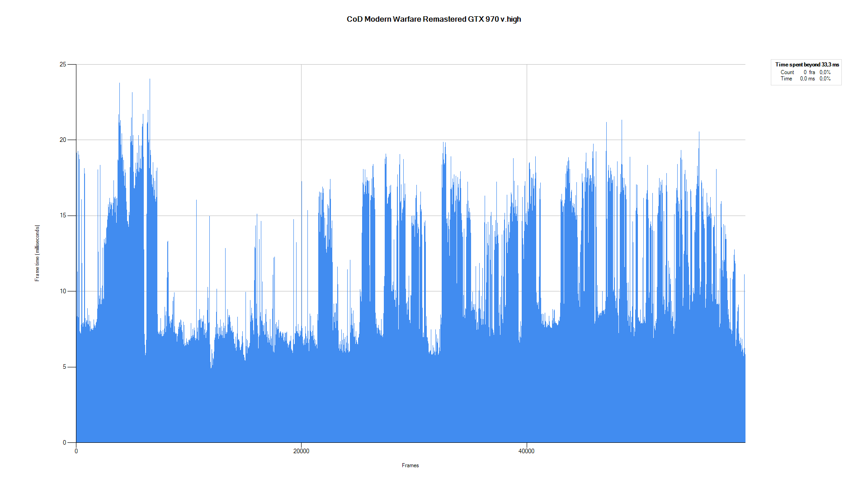This screenshot has width=868, height=488.
Task: Click the 0,0 ms value in legend
Action: [807, 79]
